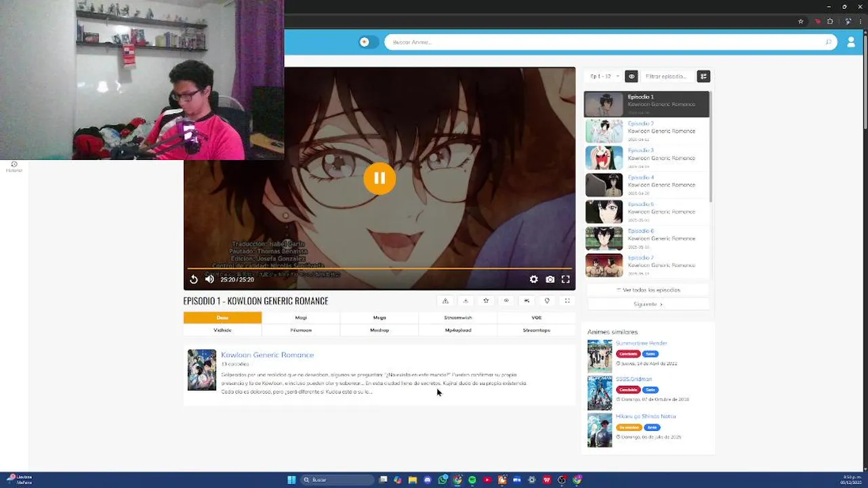Expand the player with the expand icon
Viewport: 868px width, 488px height.
(x=567, y=301)
